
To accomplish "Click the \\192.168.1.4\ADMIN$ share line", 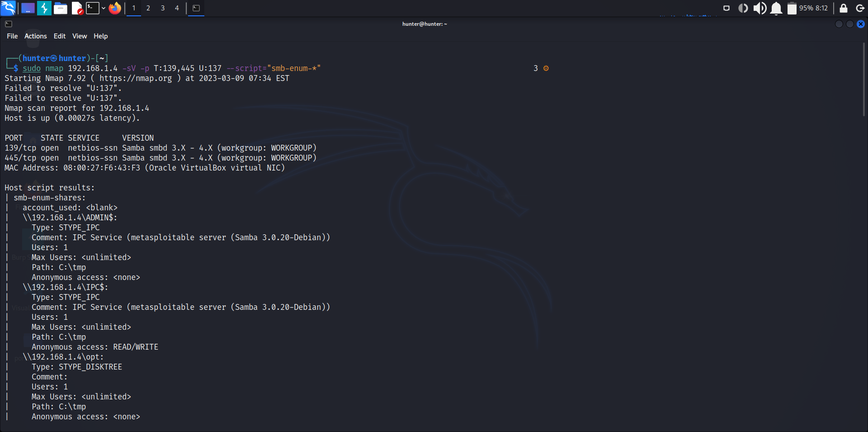I will (70, 218).
